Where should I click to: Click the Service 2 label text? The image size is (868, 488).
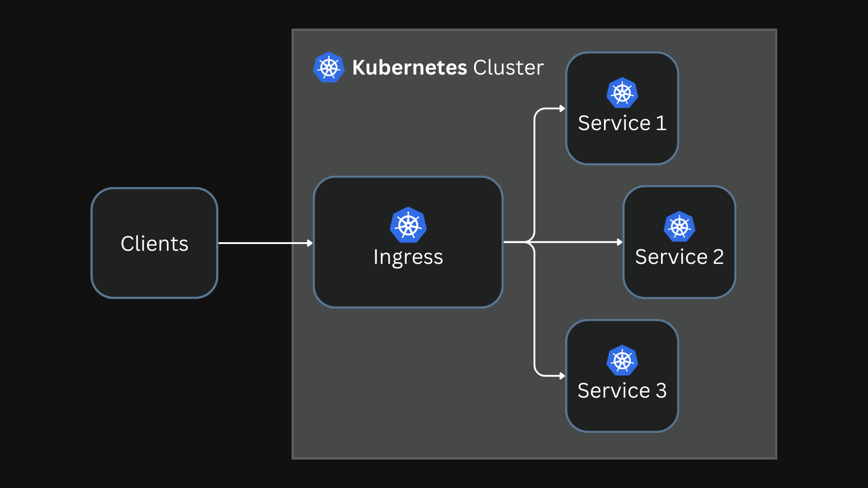tap(679, 257)
